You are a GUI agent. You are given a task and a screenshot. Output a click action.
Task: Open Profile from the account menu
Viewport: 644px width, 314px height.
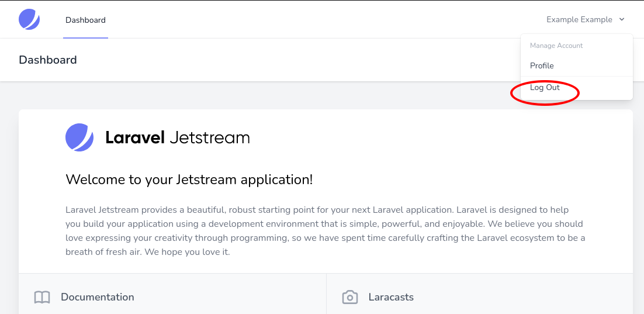[577, 65]
